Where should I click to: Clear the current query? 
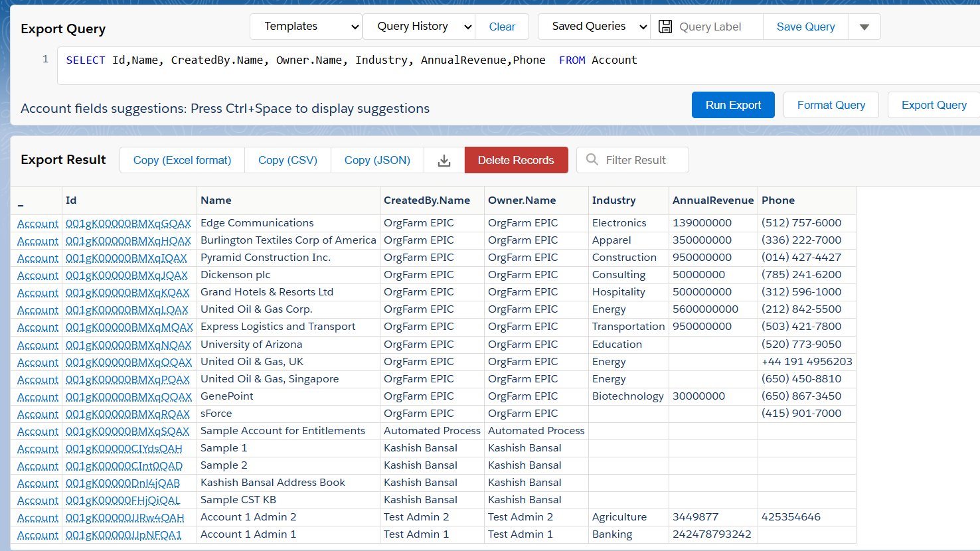tap(502, 27)
